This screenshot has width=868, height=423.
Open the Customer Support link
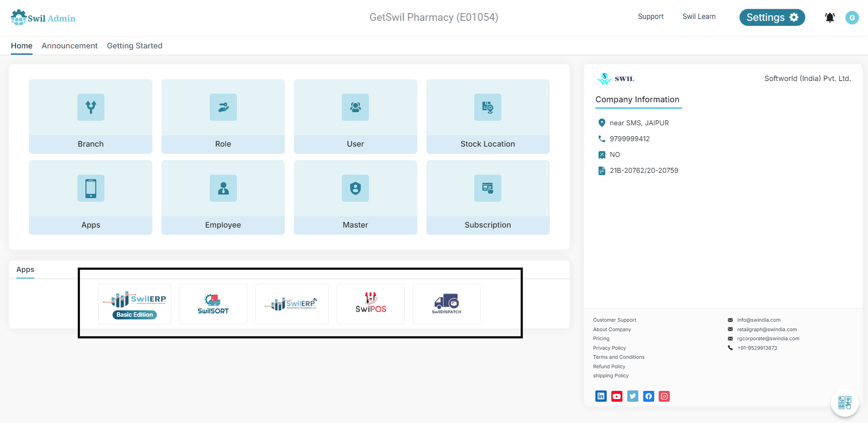click(614, 320)
